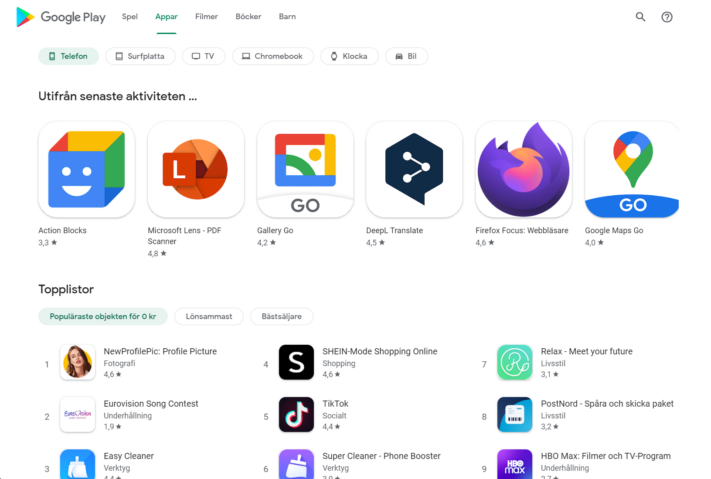Select the Chromebook device filter
This screenshot has width=711, height=479.
(x=273, y=56)
